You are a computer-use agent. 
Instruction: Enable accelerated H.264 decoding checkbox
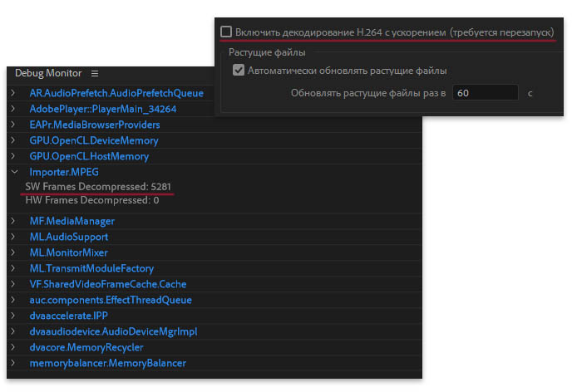click(x=226, y=32)
